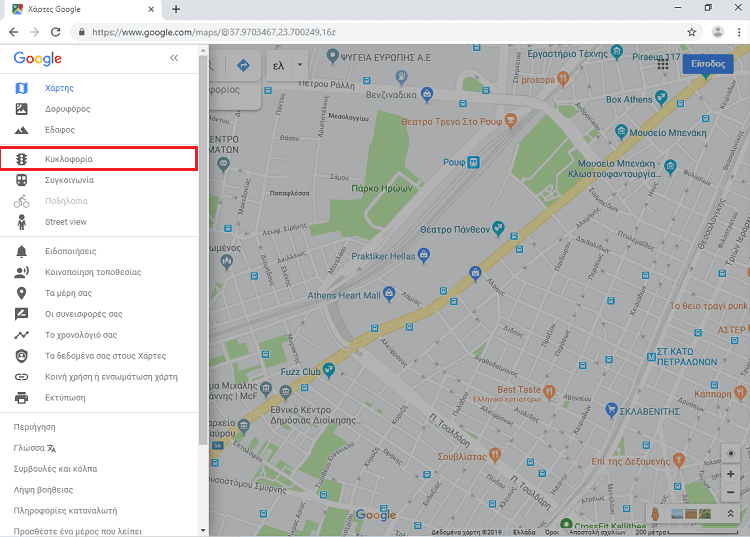
Task: Click Προσθέστε ένα μέρος που λείπει
Action: click(78, 531)
